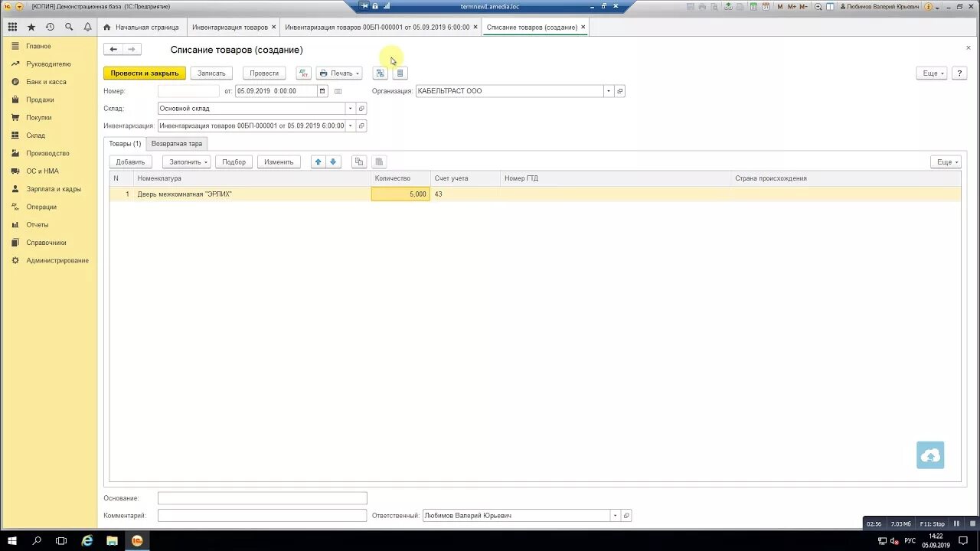Open the Начальная страница tab
Screen dimensions: 980x551
pyautogui.click(x=141, y=27)
